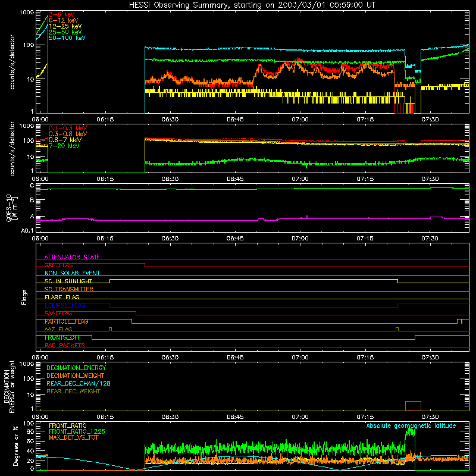The height and width of the screenshot is (476, 476).
Task: Click the "ATTENUATOR_STATE" flag label
Action: [x=72, y=257]
